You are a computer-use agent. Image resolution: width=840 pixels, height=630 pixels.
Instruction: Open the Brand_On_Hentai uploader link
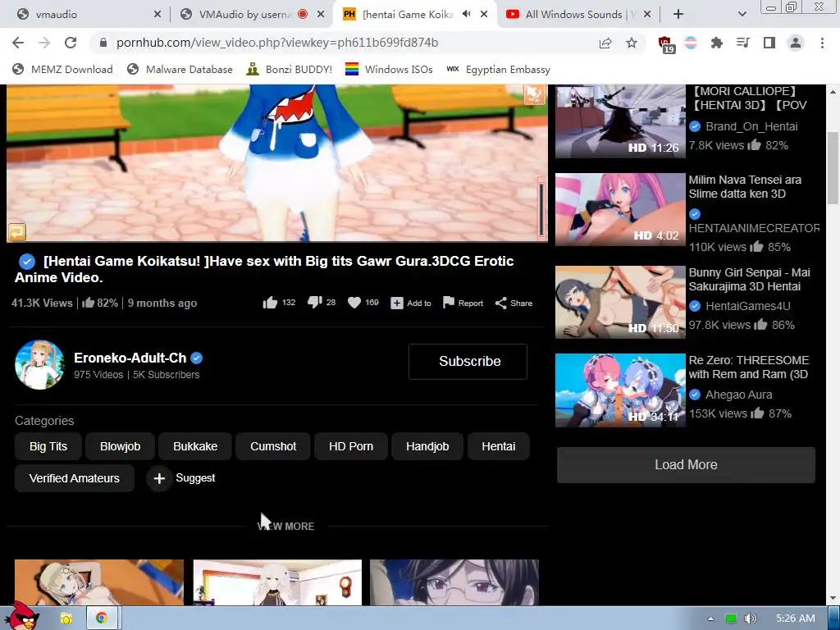point(751,126)
